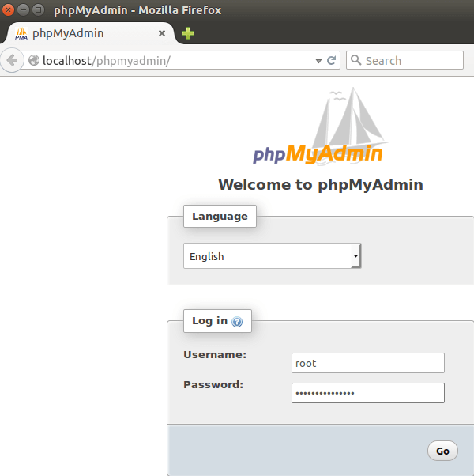Reload the page with the refresh icon
This screenshot has width=474, height=476.
tap(332, 60)
